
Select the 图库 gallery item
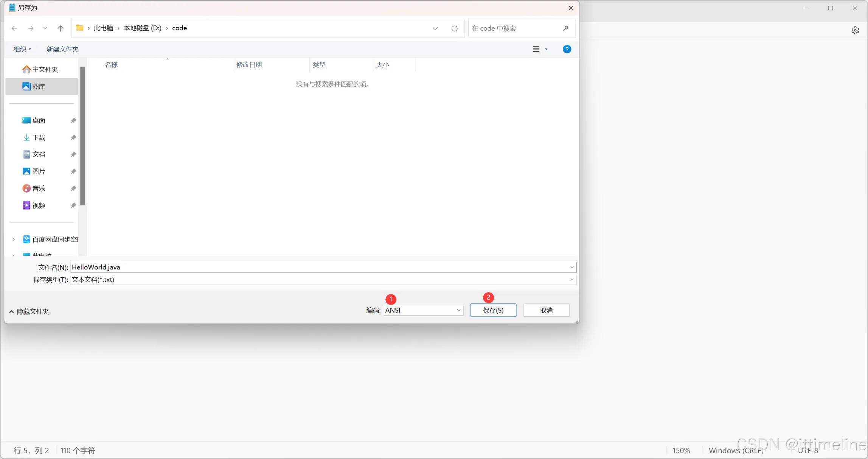point(39,87)
